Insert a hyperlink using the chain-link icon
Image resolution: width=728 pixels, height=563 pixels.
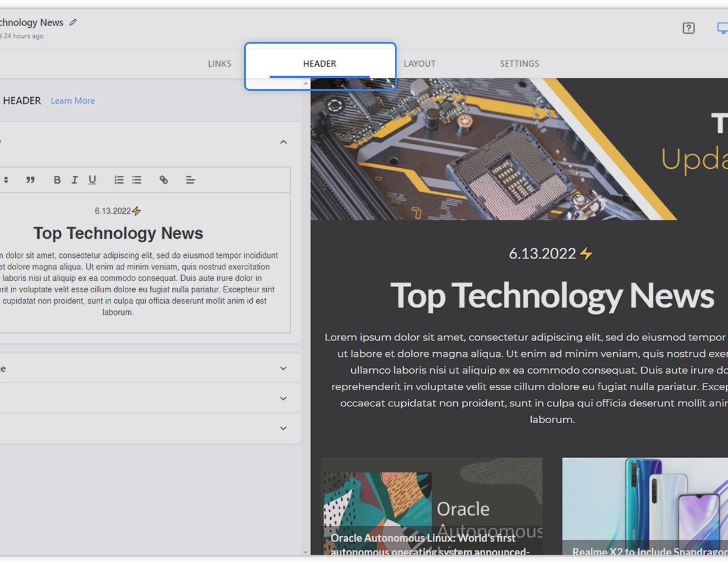(164, 180)
